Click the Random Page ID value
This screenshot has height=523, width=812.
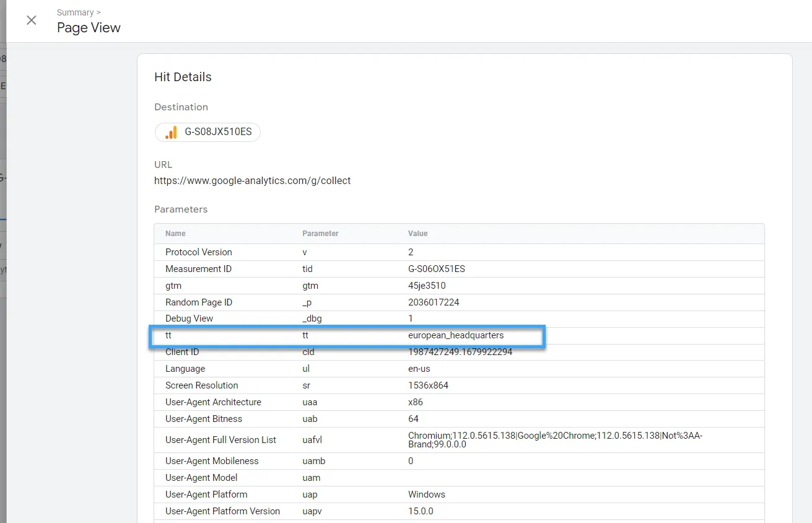433,302
